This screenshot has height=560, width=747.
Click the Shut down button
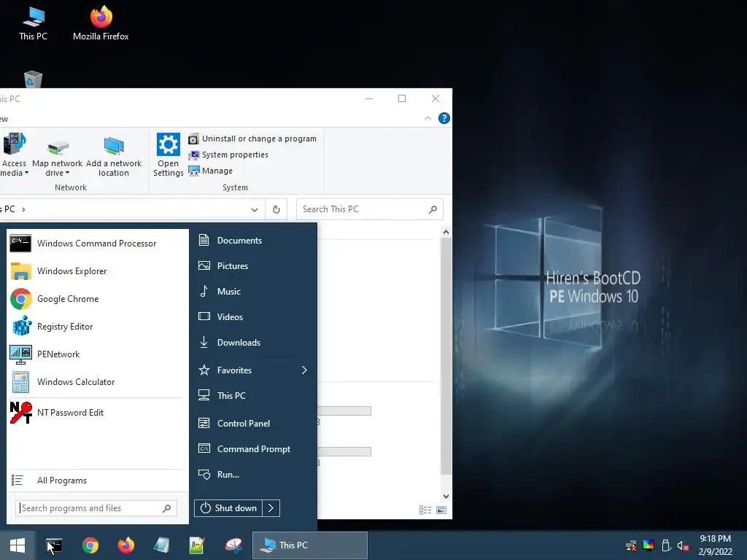pyautogui.click(x=228, y=508)
